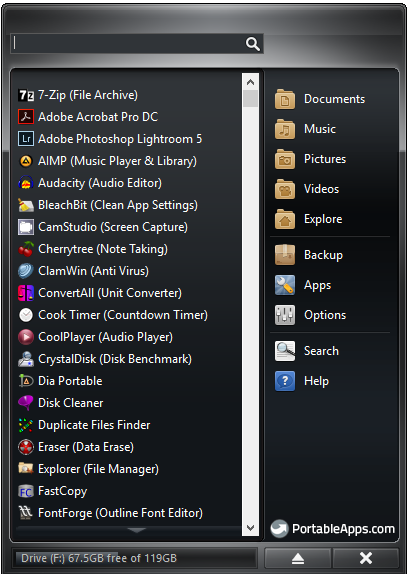407x574 pixels.
Task: Click the Pictures folder icon
Action: [x=285, y=159]
